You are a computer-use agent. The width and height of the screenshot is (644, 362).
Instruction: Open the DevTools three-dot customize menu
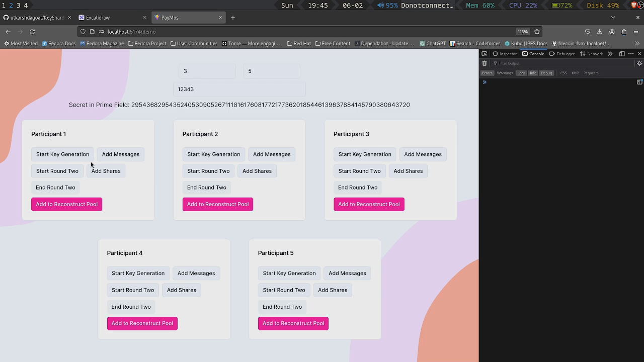click(x=631, y=54)
